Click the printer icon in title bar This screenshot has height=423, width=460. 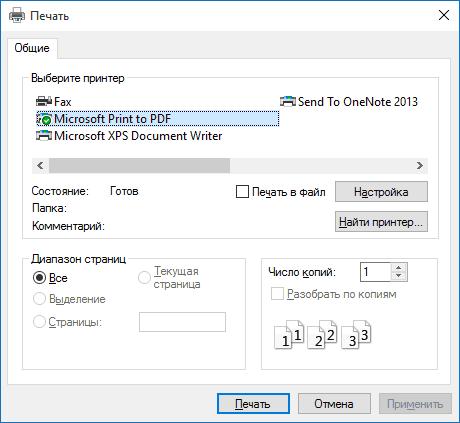click(17, 15)
